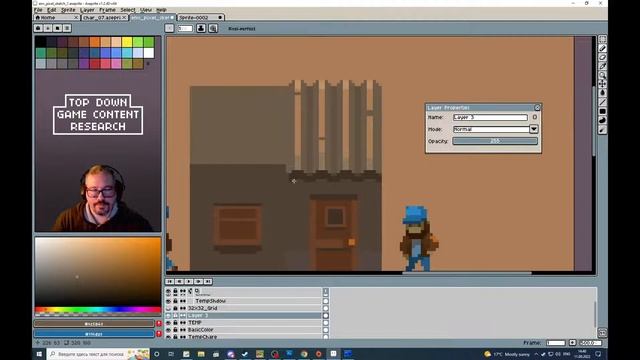Screen dimensions: 640x360
Task: Select the Pencil tool
Action: (x=602, y=49)
